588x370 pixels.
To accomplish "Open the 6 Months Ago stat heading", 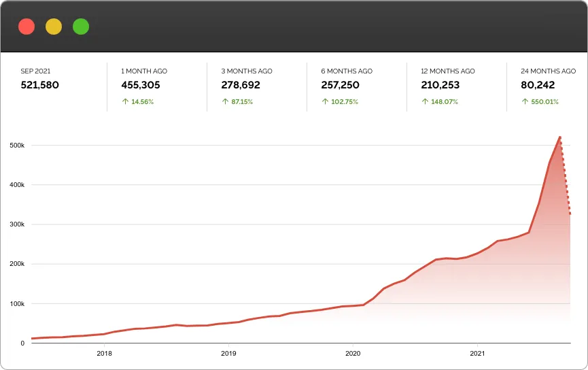I will (347, 71).
